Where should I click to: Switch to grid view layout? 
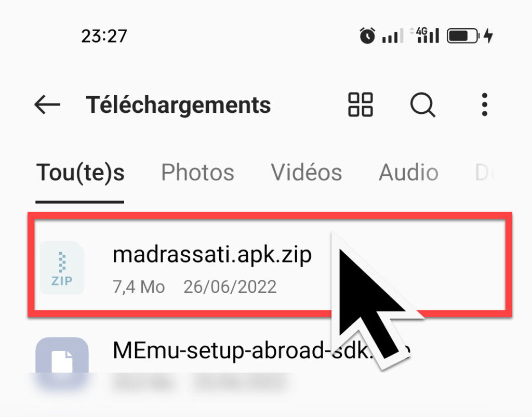pos(361,105)
